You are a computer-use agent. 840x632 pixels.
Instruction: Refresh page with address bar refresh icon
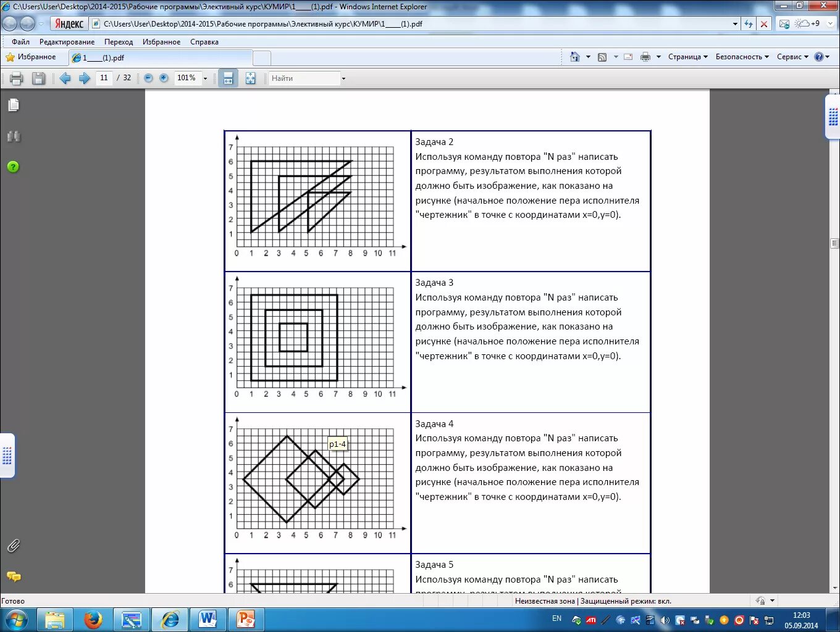(749, 24)
